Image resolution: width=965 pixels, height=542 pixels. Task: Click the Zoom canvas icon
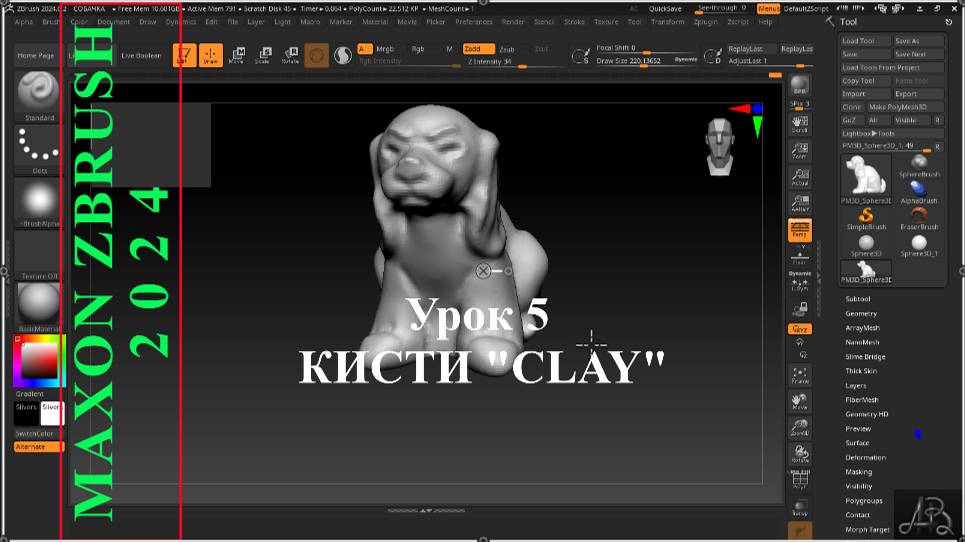point(799,151)
